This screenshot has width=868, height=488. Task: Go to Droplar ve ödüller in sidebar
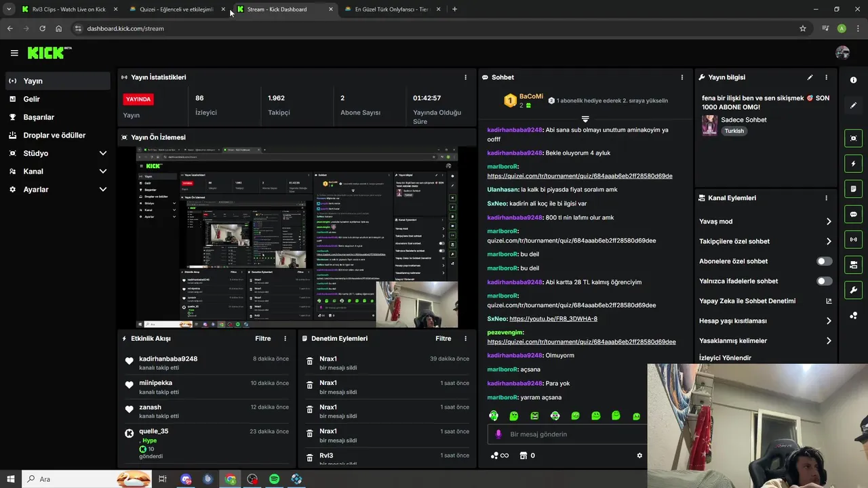coord(58,136)
